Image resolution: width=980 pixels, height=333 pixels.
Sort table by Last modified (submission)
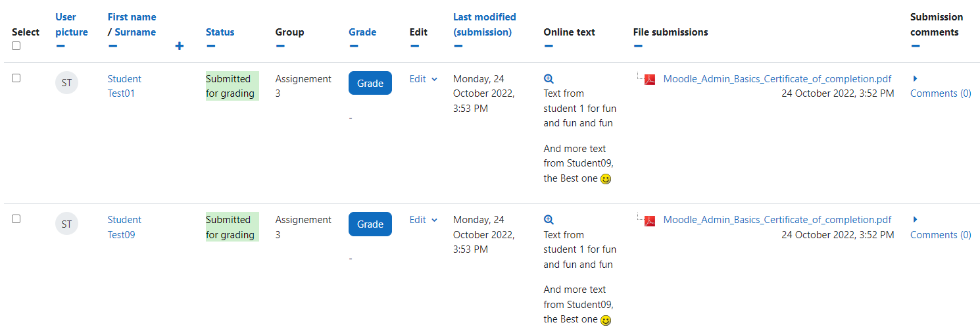484,24
